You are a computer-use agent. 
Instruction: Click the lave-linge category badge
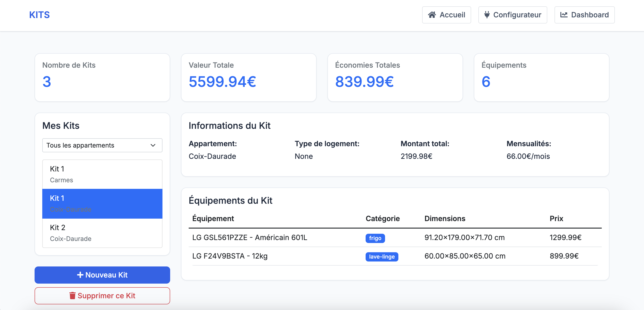[381, 257]
